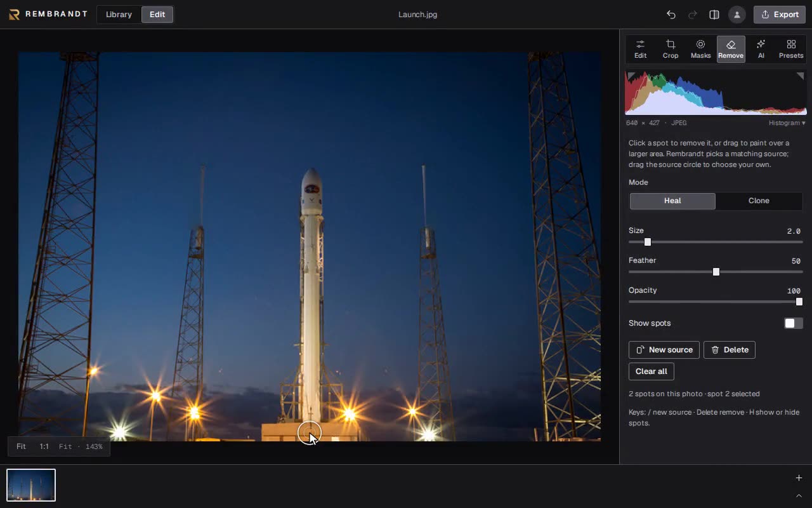Click the Fit · 143% zoom readout

pyautogui.click(x=81, y=446)
